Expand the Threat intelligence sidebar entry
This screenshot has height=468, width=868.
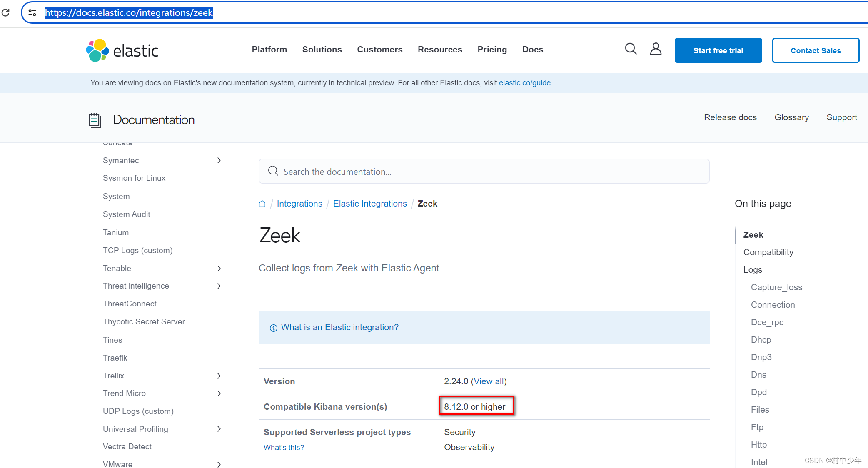click(219, 286)
